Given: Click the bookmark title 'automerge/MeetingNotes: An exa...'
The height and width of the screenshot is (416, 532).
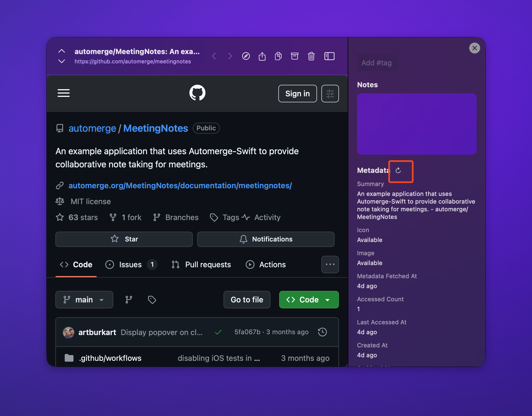Looking at the screenshot, I should [x=137, y=52].
